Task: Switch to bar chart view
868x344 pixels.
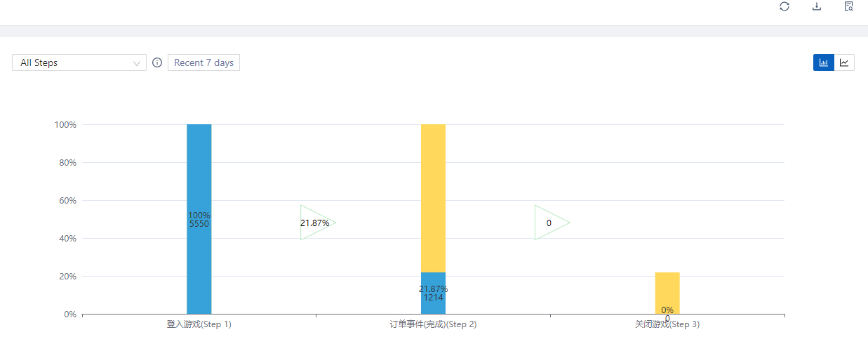Action: [823, 62]
